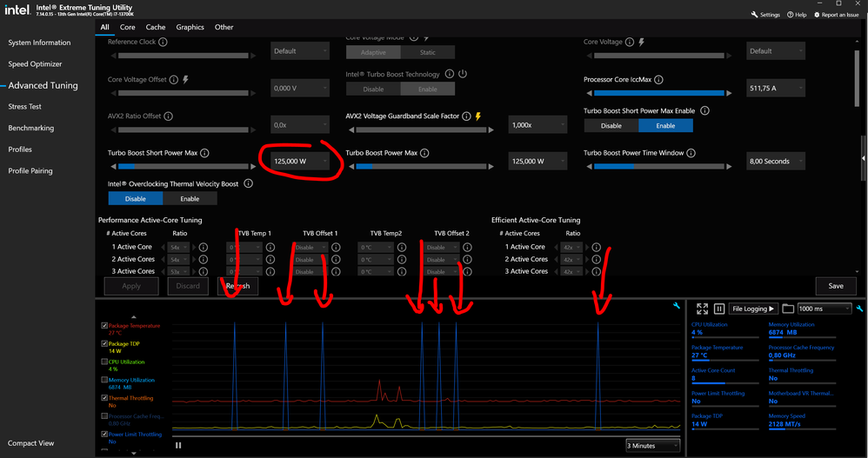The width and height of the screenshot is (868, 458).
Task: Open the 3 Minutes graph range dropdown
Action: (652, 446)
